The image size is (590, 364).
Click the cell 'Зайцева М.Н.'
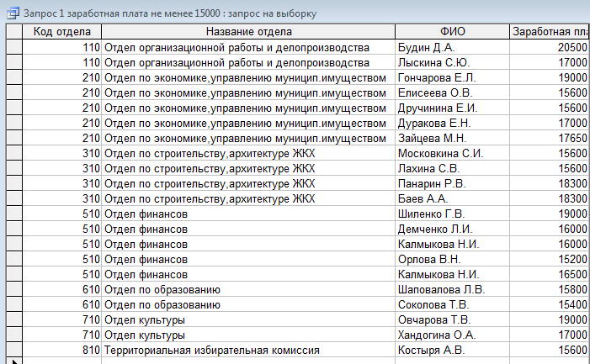click(452, 138)
